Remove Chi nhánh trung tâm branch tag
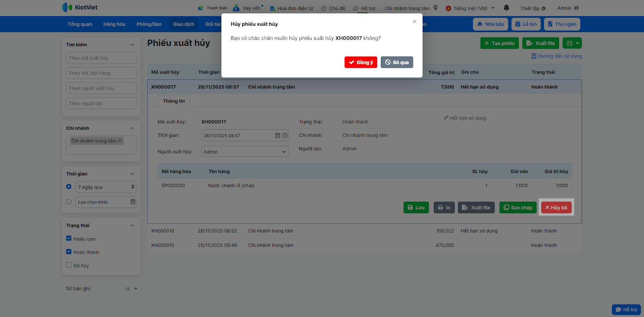 coord(120,141)
